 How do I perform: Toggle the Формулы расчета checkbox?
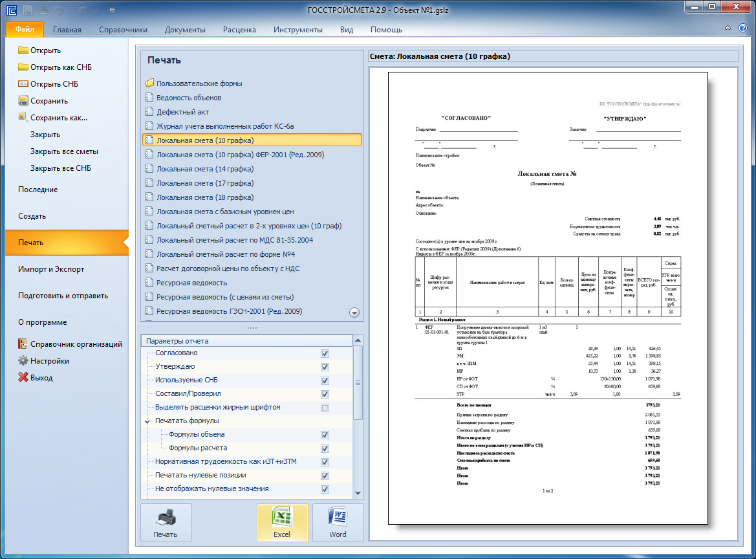pyautogui.click(x=325, y=448)
